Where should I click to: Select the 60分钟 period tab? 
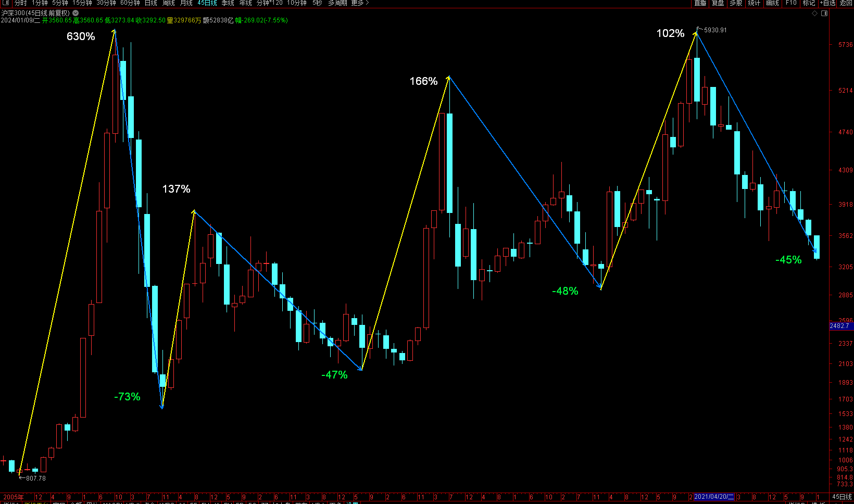point(130,3)
